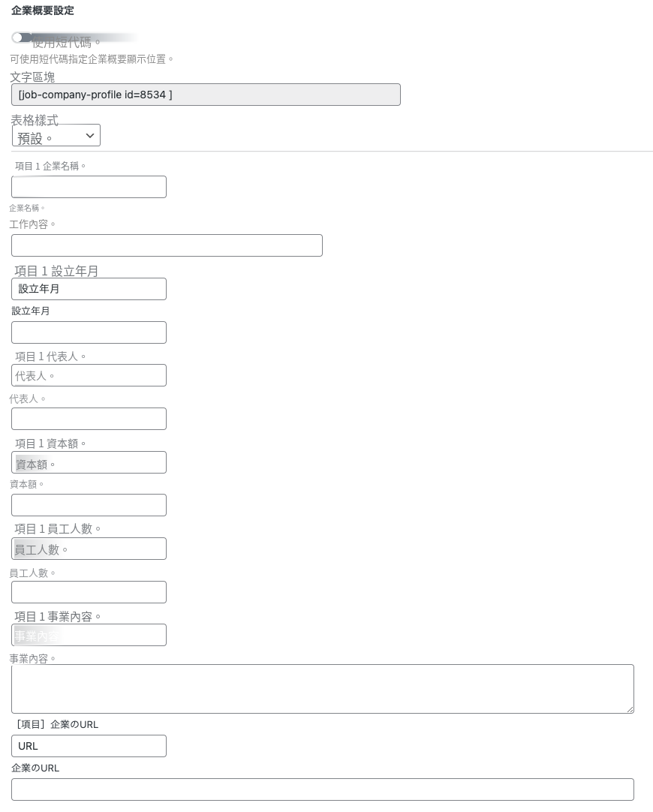Screen dimensions: 653x812
Task: Click inside the 事業內容 large textarea
Action: 323,689
